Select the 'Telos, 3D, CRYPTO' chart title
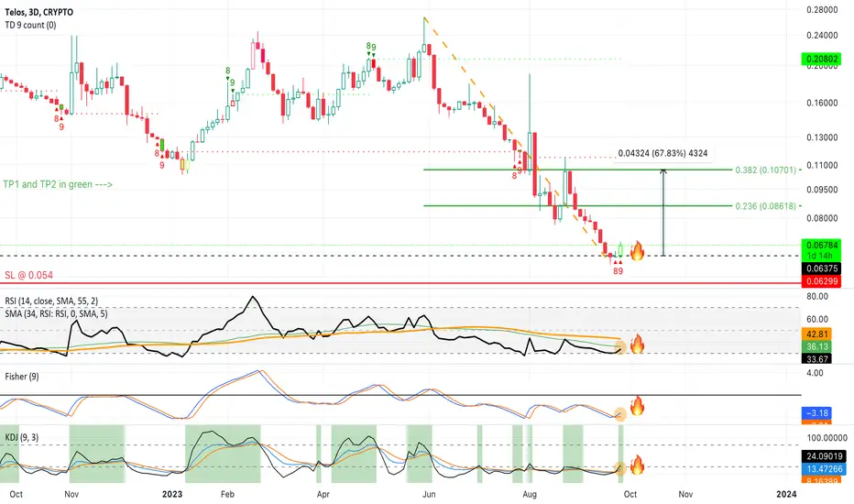854x504 pixels. pos(38,12)
